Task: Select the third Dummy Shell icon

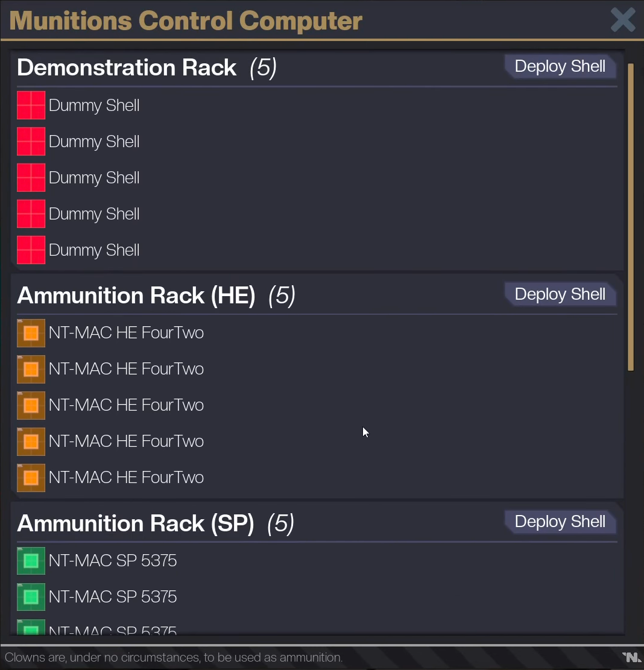Action: (31, 178)
